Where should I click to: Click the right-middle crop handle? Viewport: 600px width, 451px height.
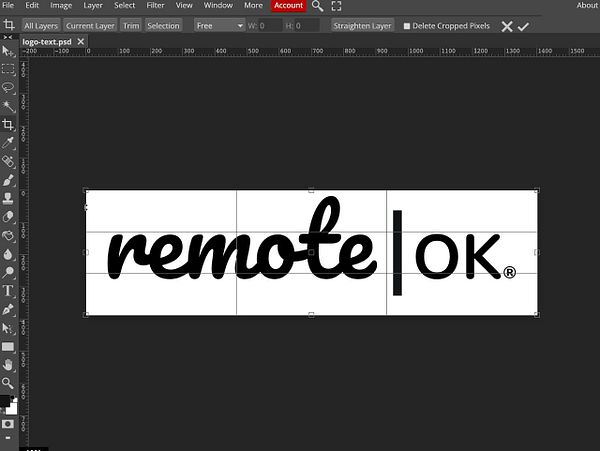click(x=537, y=252)
